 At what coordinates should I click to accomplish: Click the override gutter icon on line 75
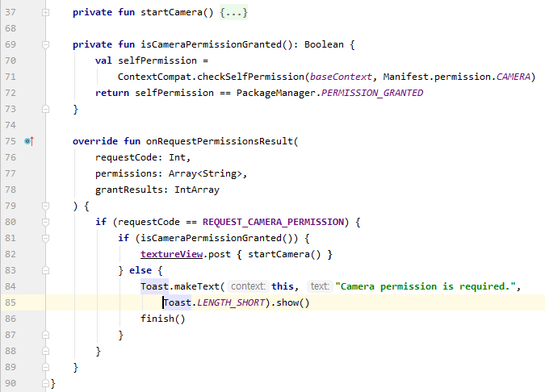[x=28, y=141]
